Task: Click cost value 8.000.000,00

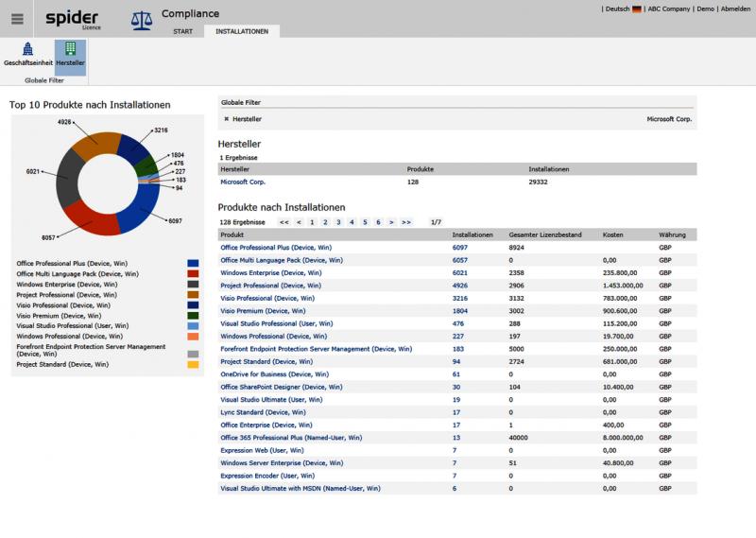Action: coord(623,438)
